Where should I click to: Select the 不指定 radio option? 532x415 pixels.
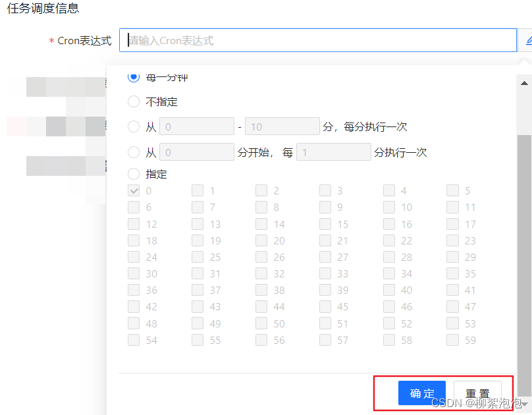coord(133,102)
